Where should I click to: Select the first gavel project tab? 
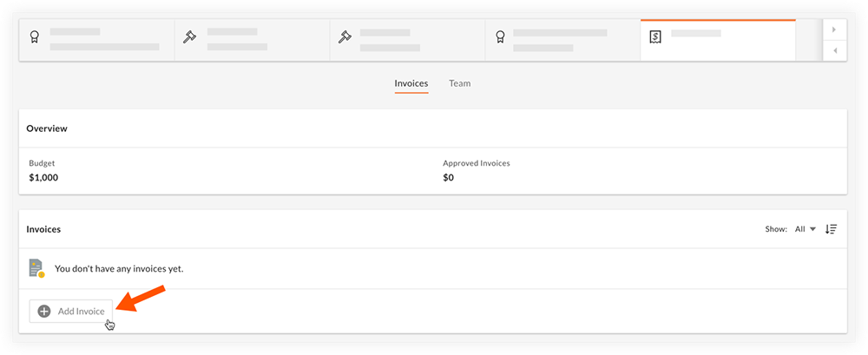tap(253, 40)
